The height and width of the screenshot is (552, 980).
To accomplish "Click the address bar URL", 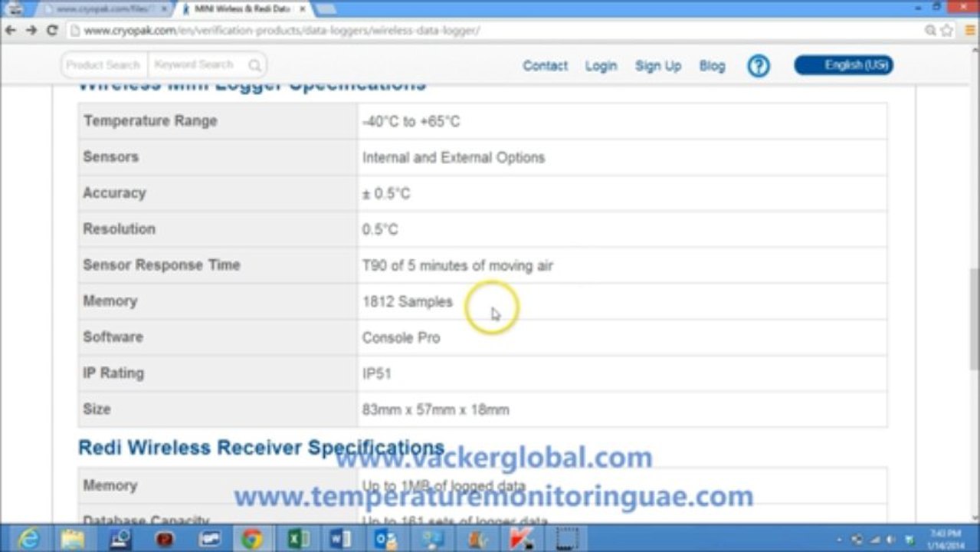I will 282,31.
